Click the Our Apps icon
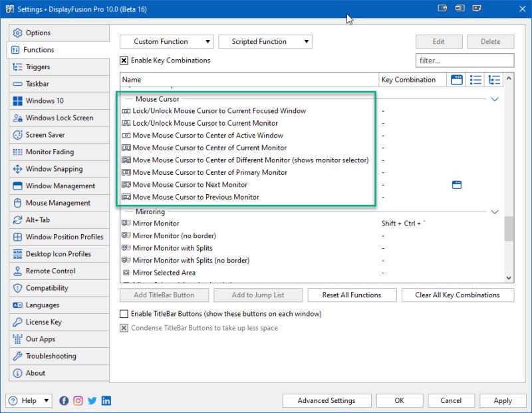Viewport: 532px width, 413px height. [18, 339]
